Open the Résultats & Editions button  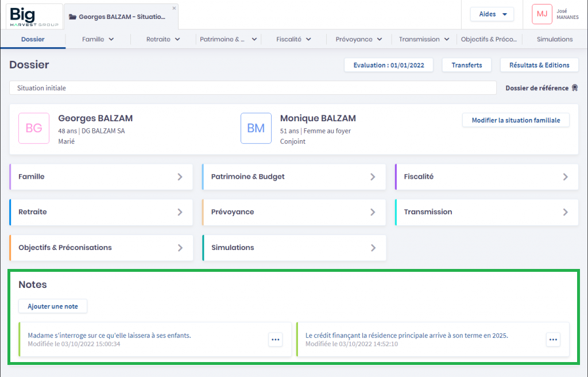coord(539,65)
